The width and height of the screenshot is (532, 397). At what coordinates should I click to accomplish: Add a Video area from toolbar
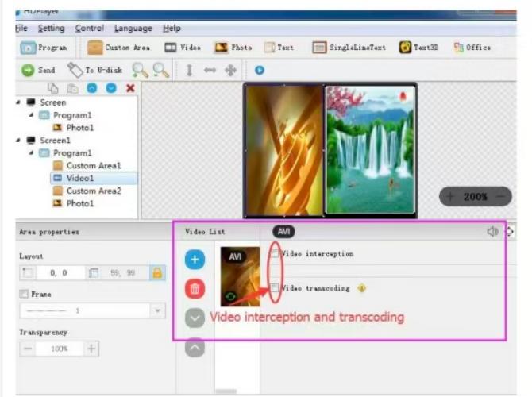pyautogui.click(x=171, y=48)
